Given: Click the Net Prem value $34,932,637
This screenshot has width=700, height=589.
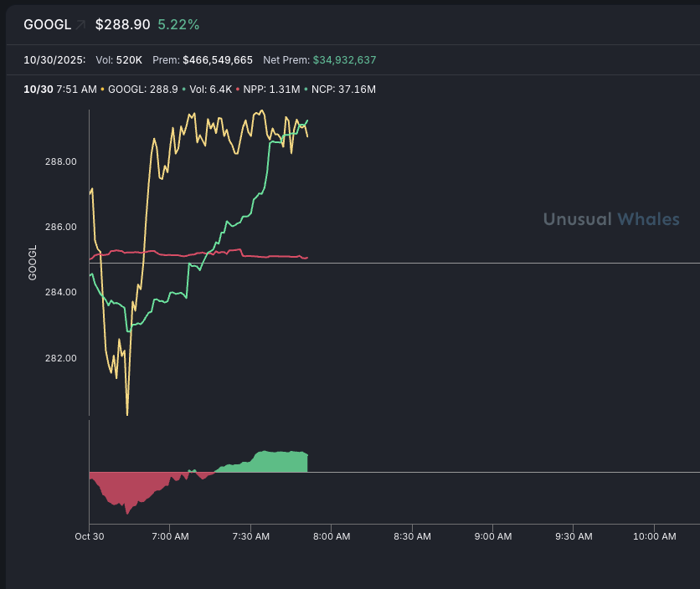Looking at the screenshot, I should (344, 60).
